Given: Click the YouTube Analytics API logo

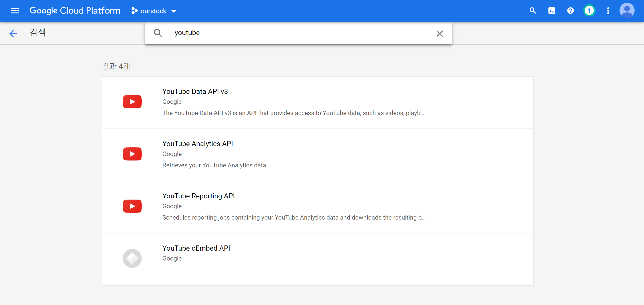Looking at the screenshot, I should coord(132,154).
